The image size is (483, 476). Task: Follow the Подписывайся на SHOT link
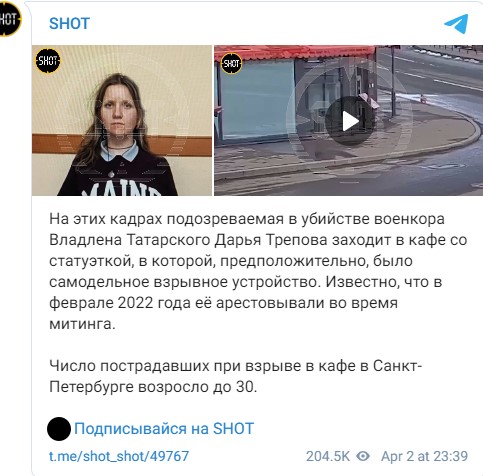tap(164, 429)
